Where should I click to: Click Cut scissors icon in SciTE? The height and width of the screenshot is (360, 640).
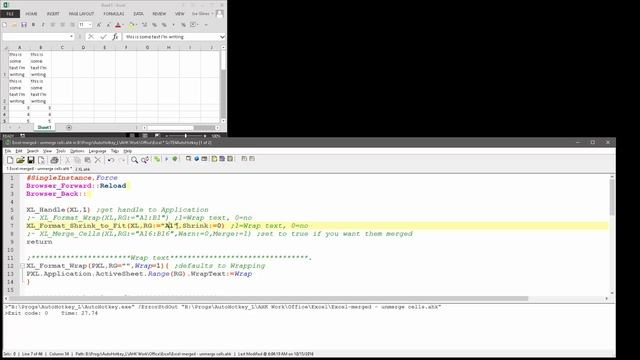pyautogui.click(x=68, y=160)
